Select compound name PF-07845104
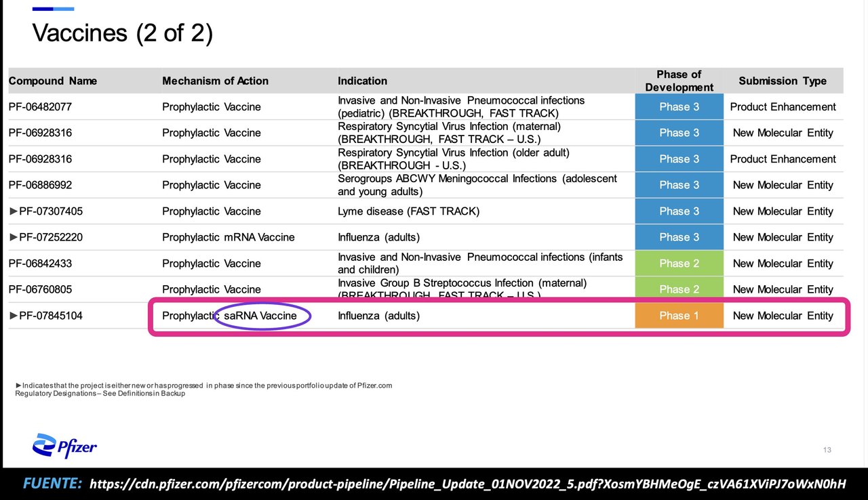868x500 pixels. click(51, 316)
